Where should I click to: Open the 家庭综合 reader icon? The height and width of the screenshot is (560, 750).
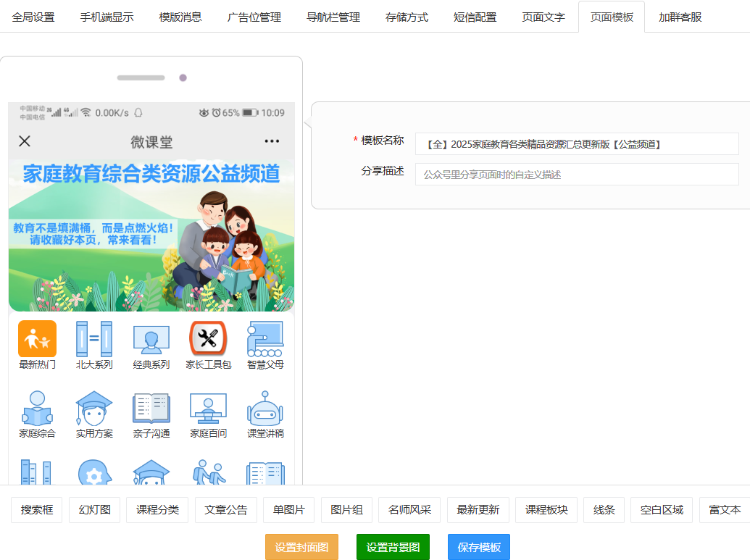pos(37,409)
